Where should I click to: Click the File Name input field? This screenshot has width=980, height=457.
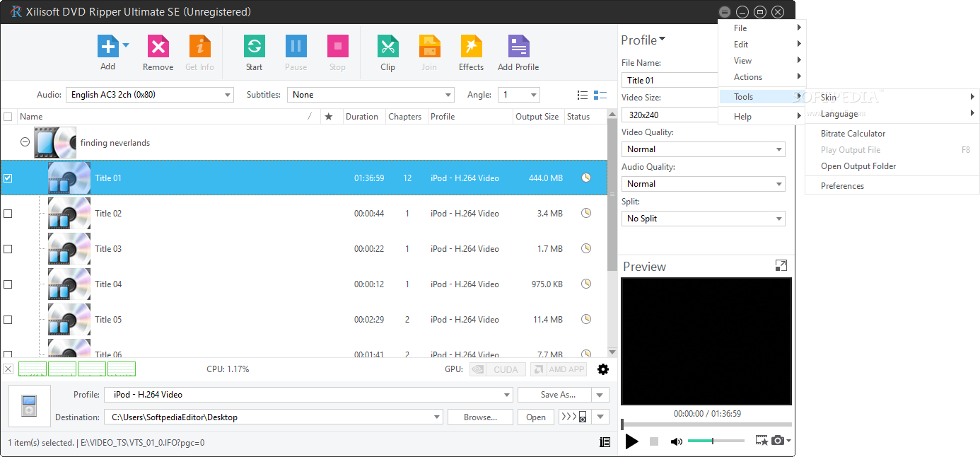click(x=670, y=81)
